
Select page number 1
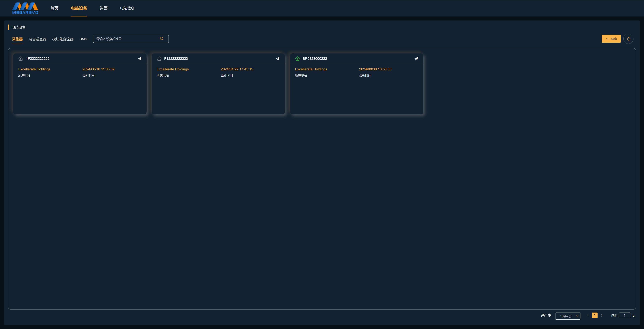pyautogui.click(x=595, y=315)
